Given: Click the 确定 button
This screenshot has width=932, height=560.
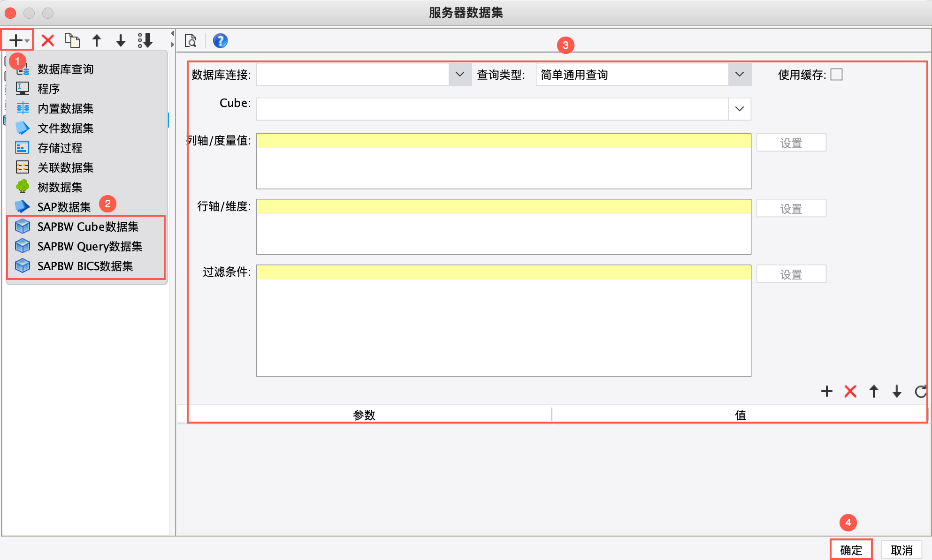Looking at the screenshot, I should point(851,550).
